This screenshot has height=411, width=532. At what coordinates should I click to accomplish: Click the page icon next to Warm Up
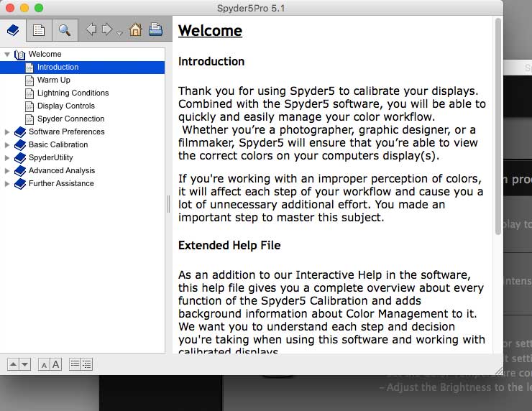[29, 80]
